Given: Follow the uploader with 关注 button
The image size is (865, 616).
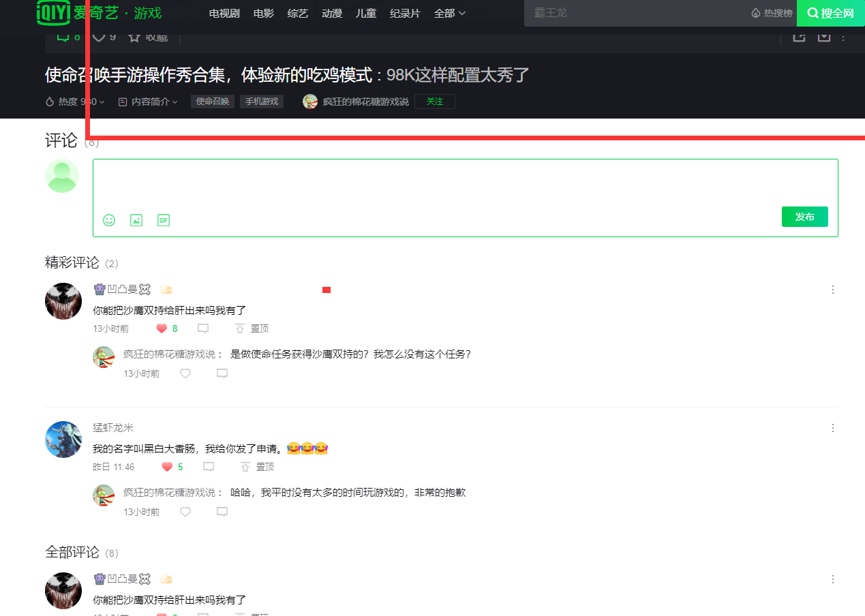Looking at the screenshot, I should click(x=435, y=102).
